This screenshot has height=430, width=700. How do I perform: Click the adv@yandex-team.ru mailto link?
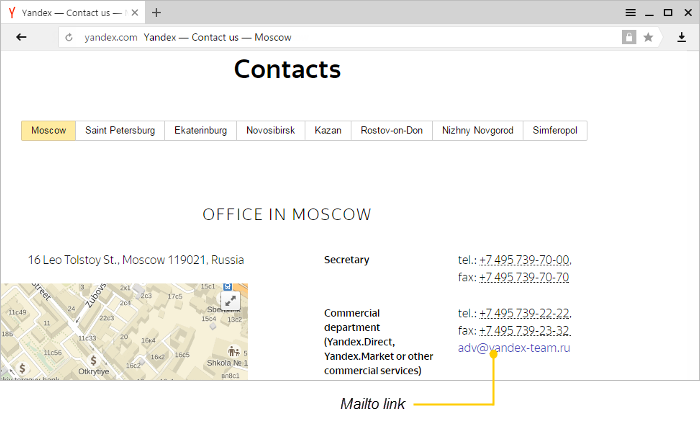pyautogui.click(x=514, y=348)
